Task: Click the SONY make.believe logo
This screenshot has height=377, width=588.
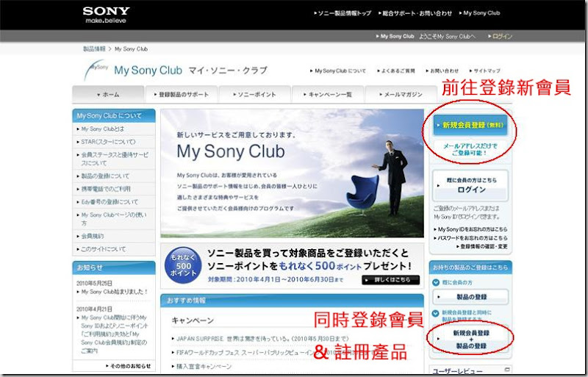Action: [106, 15]
